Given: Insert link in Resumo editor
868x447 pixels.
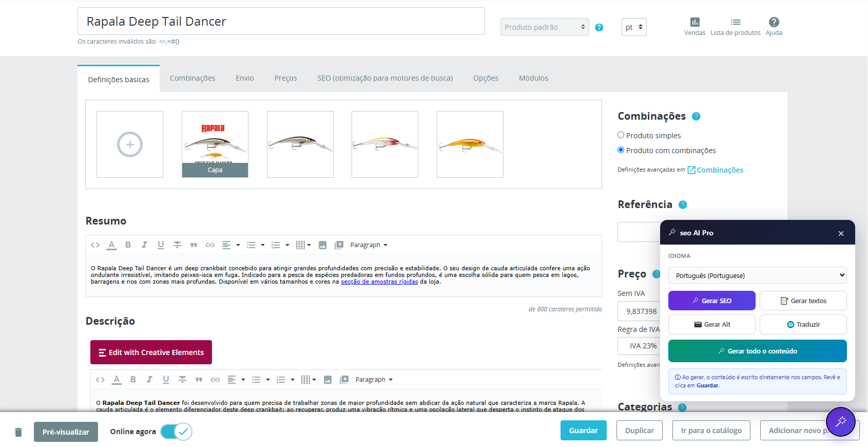Looking at the screenshot, I should [x=210, y=245].
